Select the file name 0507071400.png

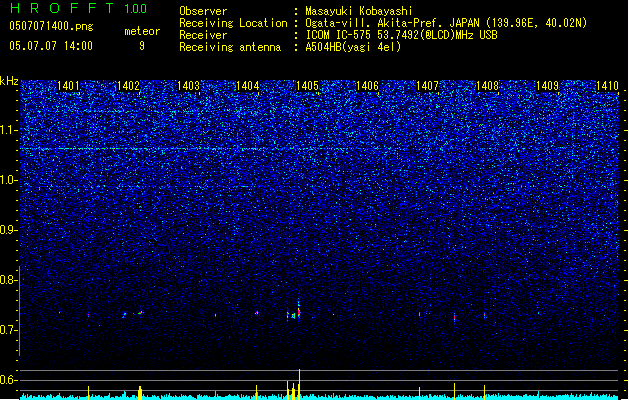[x=51, y=26]
